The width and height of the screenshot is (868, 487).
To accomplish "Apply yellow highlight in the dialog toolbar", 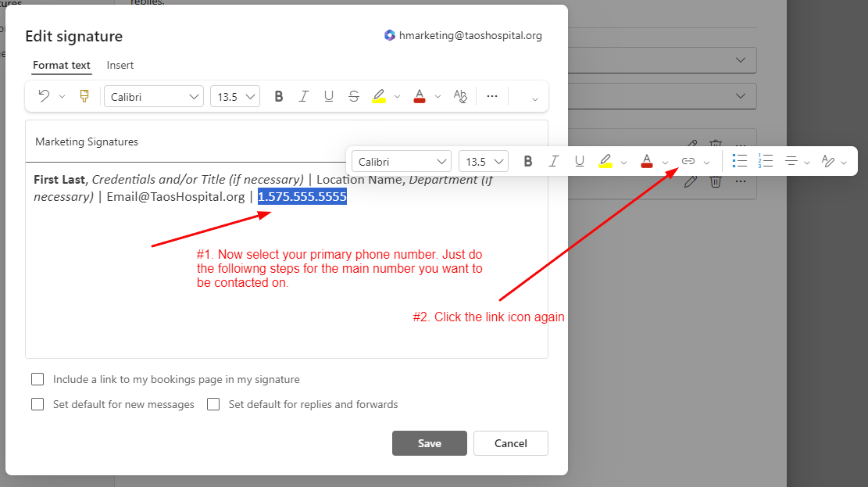I will point(379,96).
